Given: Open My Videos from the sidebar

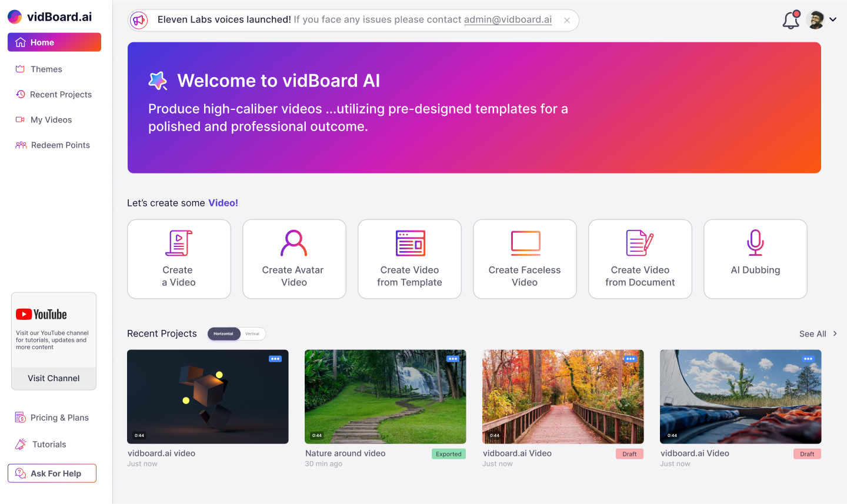Looking at the screenshot, I should [52, 119].
